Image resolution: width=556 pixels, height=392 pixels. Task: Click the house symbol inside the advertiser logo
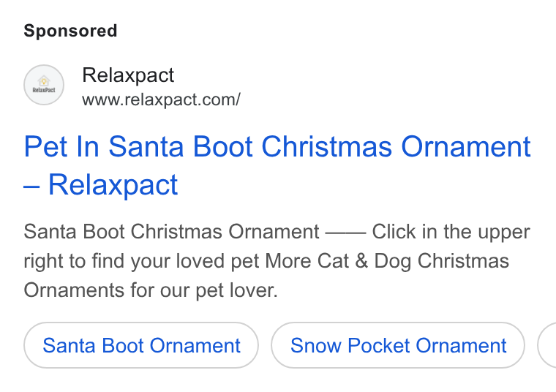coord(44,80)
